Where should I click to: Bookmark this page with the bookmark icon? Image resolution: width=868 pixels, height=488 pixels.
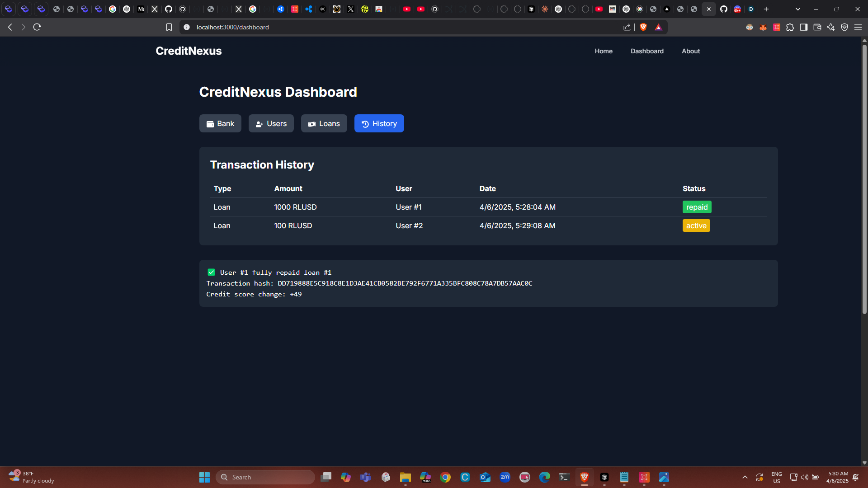click(169, 27)
